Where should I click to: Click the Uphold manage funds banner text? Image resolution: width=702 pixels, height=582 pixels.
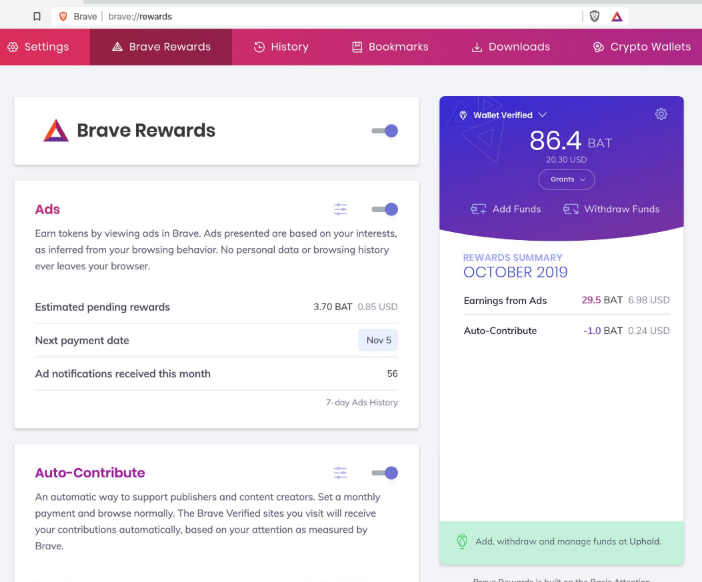point(568,541)
